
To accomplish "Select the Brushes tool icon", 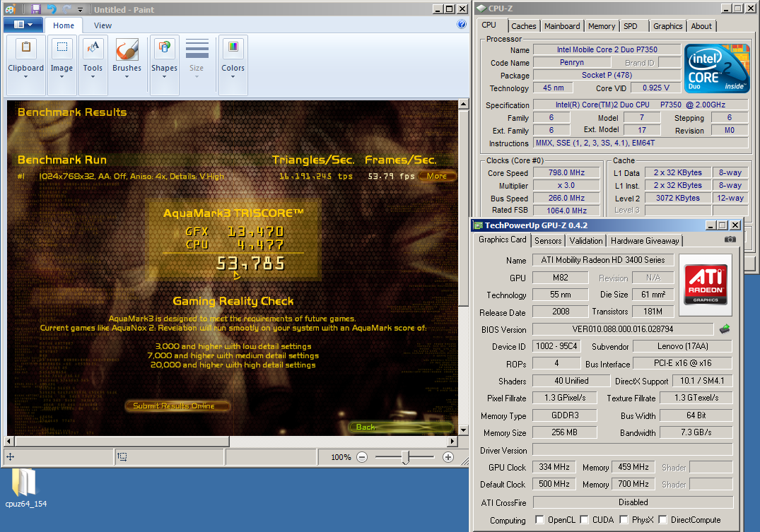I will 127,49.
